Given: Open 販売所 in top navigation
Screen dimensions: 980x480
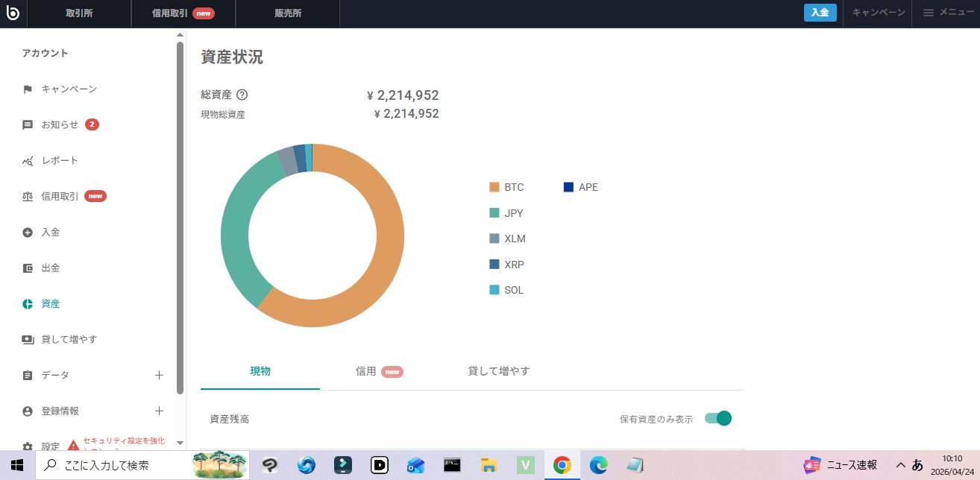Looking at the screenshot, I should click(287, 13).
